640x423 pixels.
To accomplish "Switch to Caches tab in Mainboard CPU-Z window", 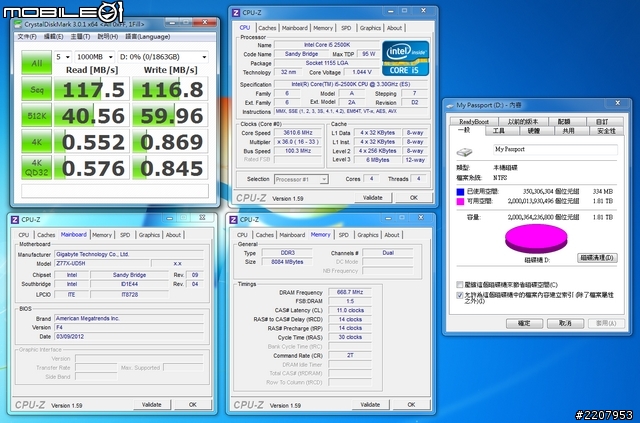I will 46,235.
